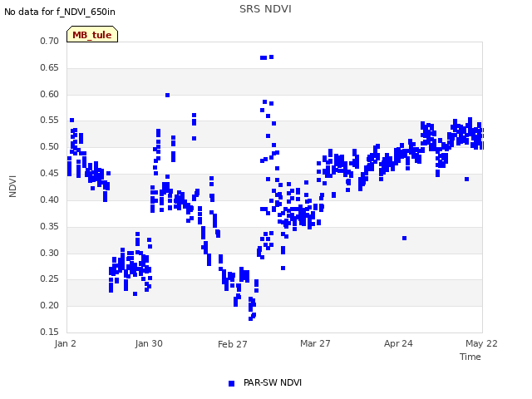Click the 0.25 y-axis tick label
532x399 pixels.
(x=50, y=279)
